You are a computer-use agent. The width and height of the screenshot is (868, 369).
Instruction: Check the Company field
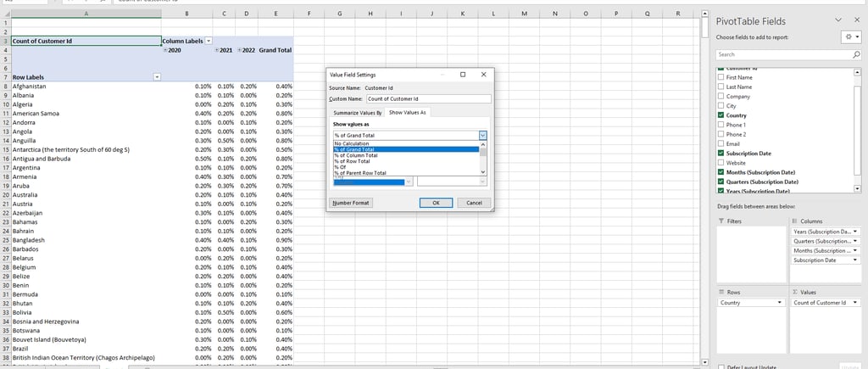tap(721, 97)
